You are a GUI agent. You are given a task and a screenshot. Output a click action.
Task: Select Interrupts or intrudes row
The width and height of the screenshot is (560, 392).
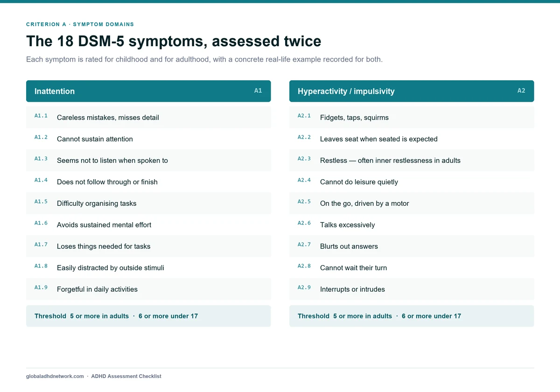tap(412, 289)
